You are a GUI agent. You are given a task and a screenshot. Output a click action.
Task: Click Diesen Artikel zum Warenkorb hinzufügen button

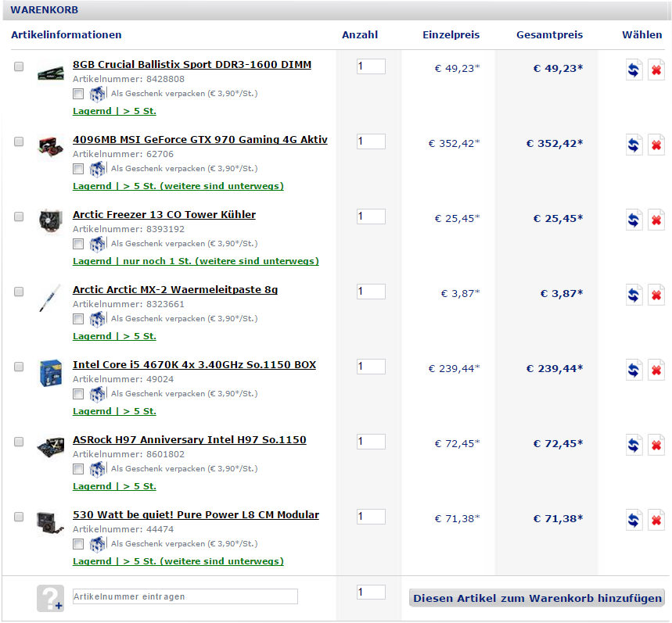(x=537, y=598)
